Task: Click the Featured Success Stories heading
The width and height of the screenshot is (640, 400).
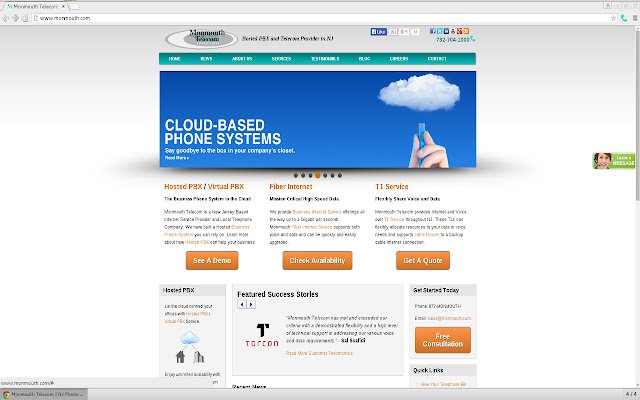Action: point(278,294)
